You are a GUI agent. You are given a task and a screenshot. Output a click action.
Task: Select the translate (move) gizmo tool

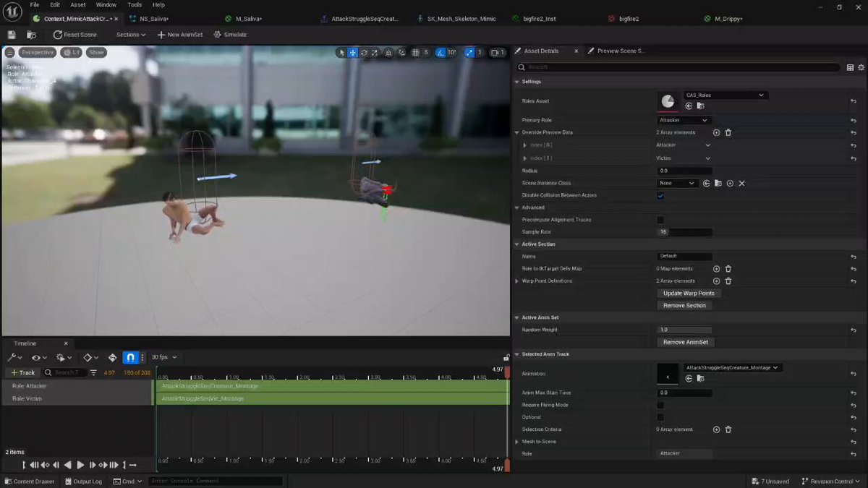click(353, 52)
